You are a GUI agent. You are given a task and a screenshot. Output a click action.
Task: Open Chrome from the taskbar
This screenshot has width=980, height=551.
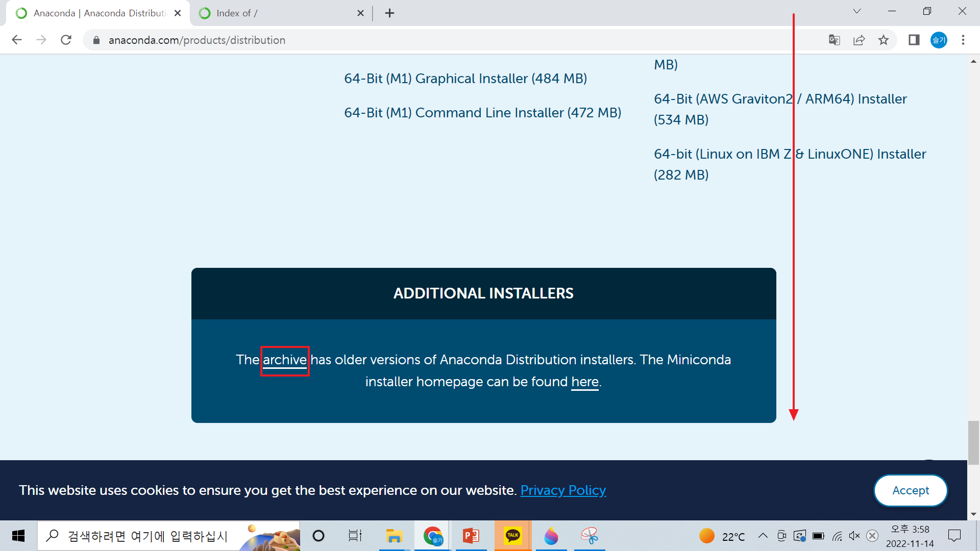pyautogui.click(x=433, y=536)
